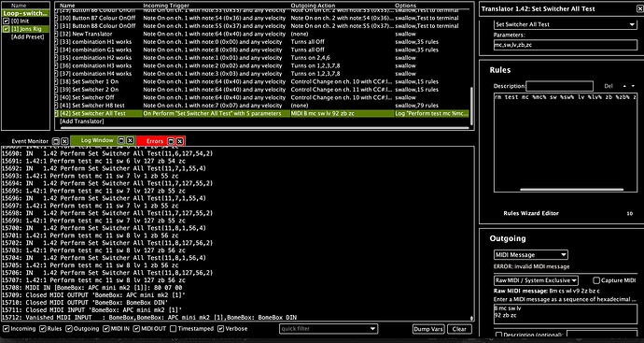This screenshot has width=644, height=343.
Task: Select the [38] Set Switcher 1 On translator
Action: pyautogui.click(x=262, y=81)
